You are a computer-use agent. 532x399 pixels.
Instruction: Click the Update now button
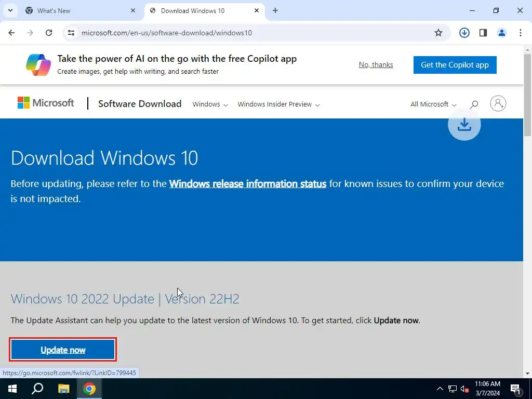[63, 350]
